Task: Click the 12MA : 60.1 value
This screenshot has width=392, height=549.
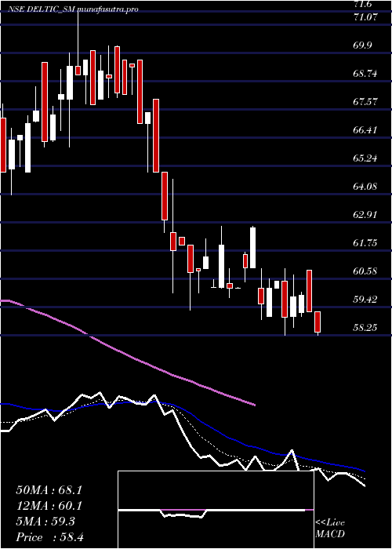Action: coord(49,506)
